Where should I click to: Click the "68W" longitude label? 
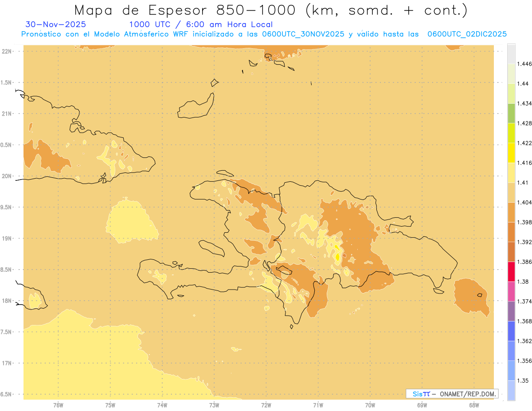point(474,405)
